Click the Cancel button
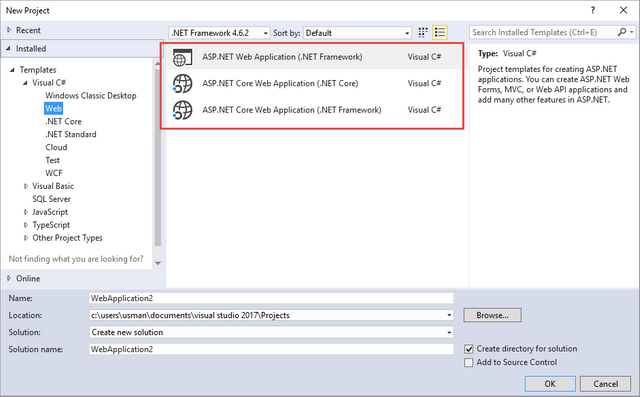Screen dimensions: 640x397 [606, 384]
